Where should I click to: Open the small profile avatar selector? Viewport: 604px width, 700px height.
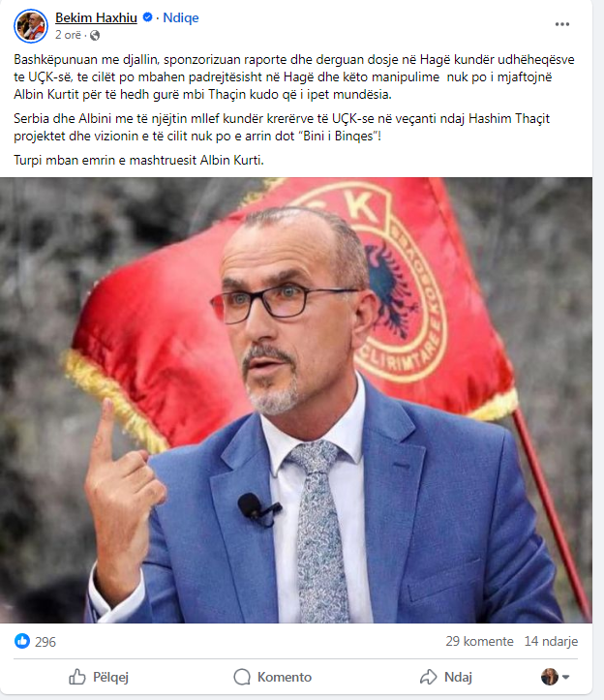click(x=550, y=677)
